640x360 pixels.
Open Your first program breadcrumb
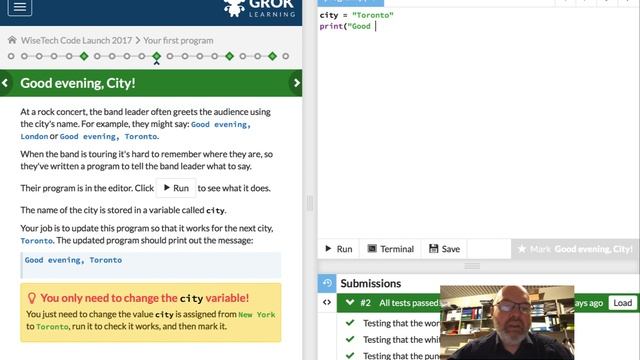(x=178, y=40)
